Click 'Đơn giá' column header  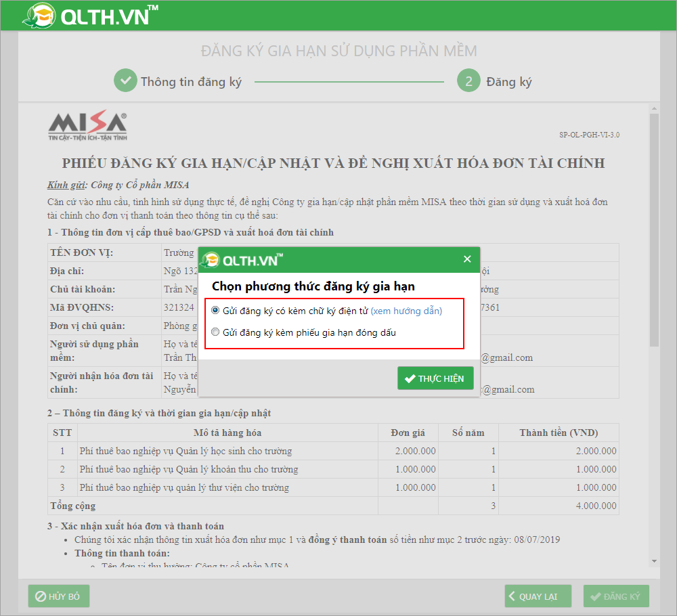[x=408, y=433]
